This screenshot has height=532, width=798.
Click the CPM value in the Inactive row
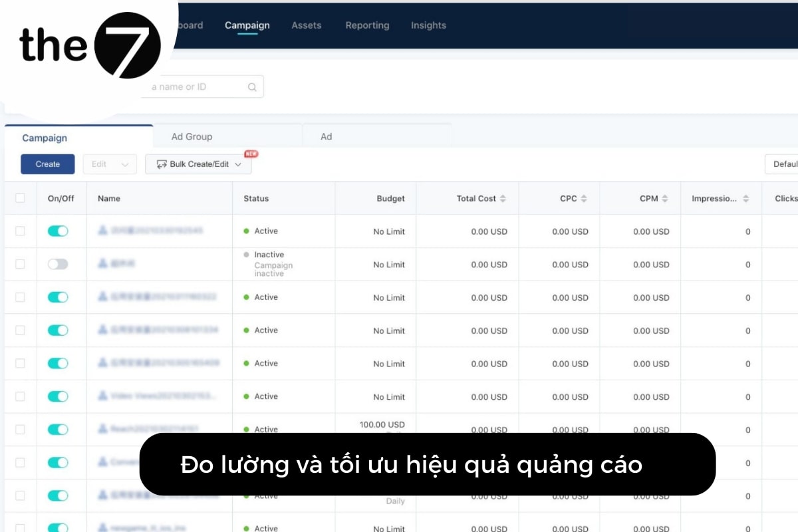(x=652, y=265)
